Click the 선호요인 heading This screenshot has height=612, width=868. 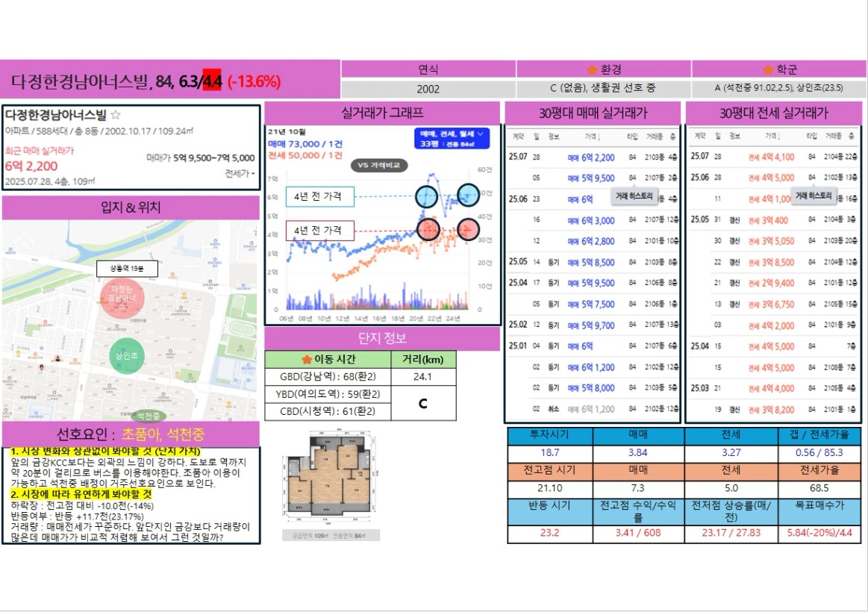coord(131,434)
